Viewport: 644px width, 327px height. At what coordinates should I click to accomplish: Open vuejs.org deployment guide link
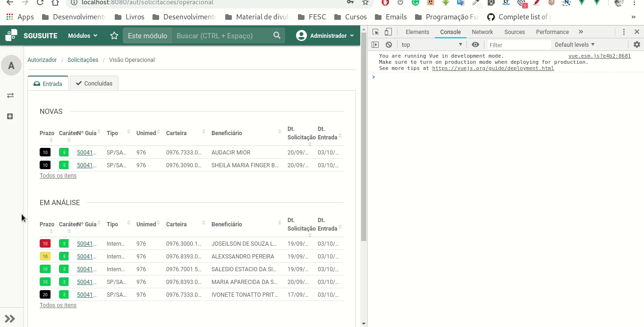(493, 68)
